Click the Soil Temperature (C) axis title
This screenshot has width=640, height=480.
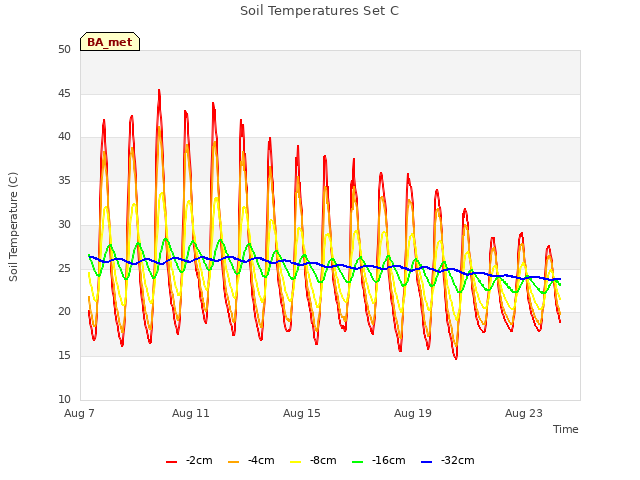(13, 227)
